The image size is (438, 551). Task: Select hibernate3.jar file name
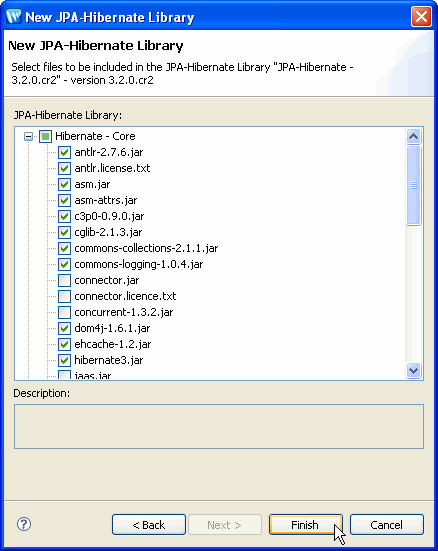click(109, 360)
